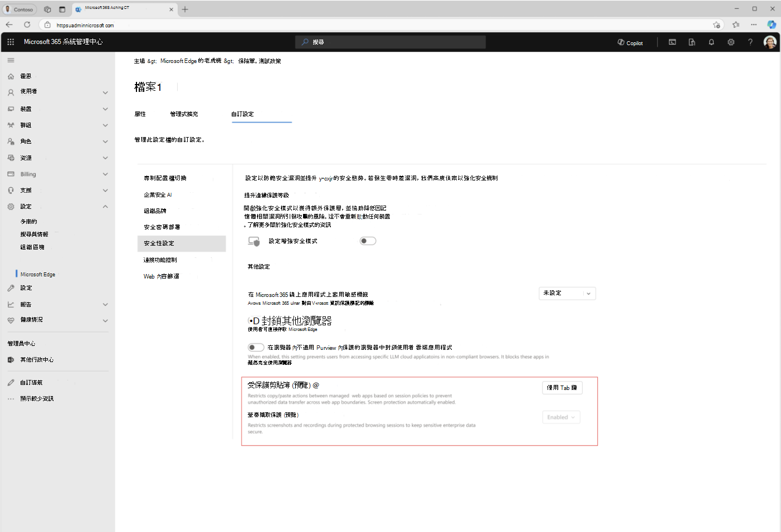Viewport: 781px width, 532px height.
Task: Open help with the question mark icon
Action: coord(750,42)
